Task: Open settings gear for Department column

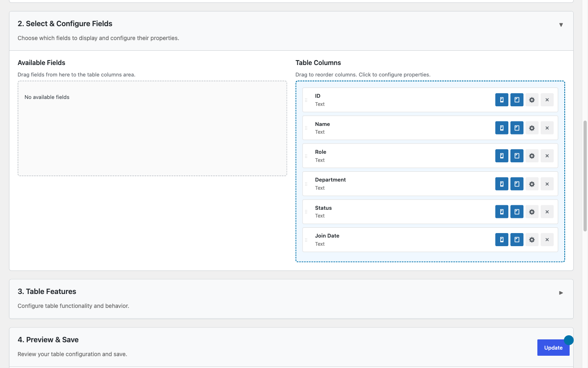Action: point(532,184)
